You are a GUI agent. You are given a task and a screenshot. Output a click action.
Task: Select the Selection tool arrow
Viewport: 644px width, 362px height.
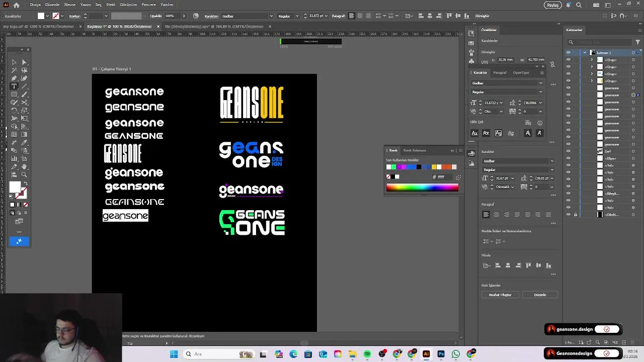coord(14,62)
